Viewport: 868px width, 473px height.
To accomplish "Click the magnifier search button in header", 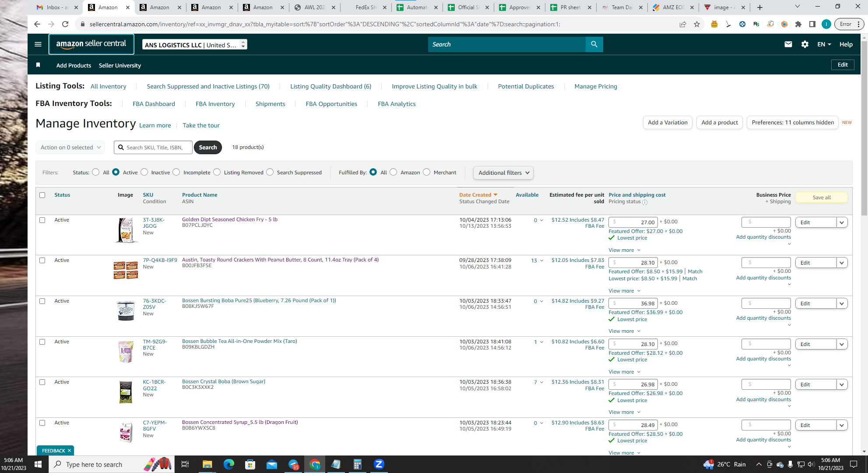I will click(x=594, y=44).
